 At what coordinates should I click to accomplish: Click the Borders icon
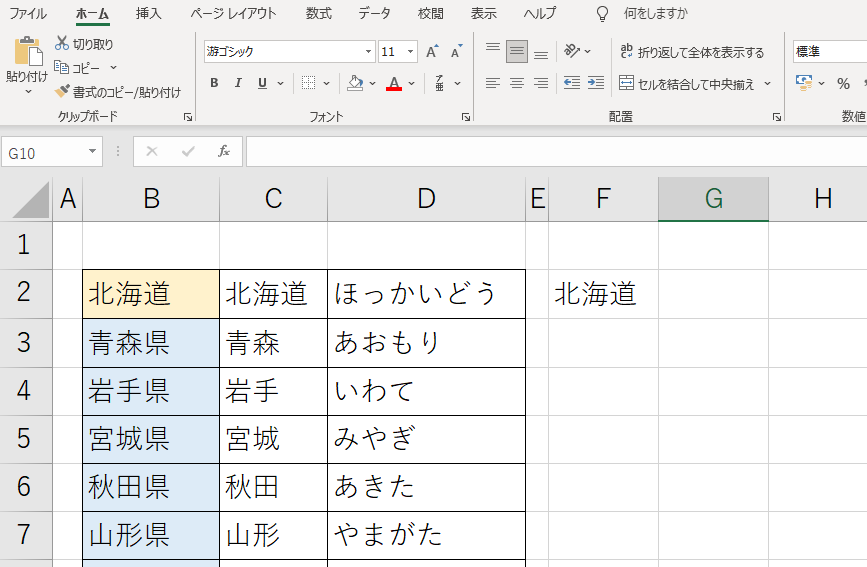(308, 83)
